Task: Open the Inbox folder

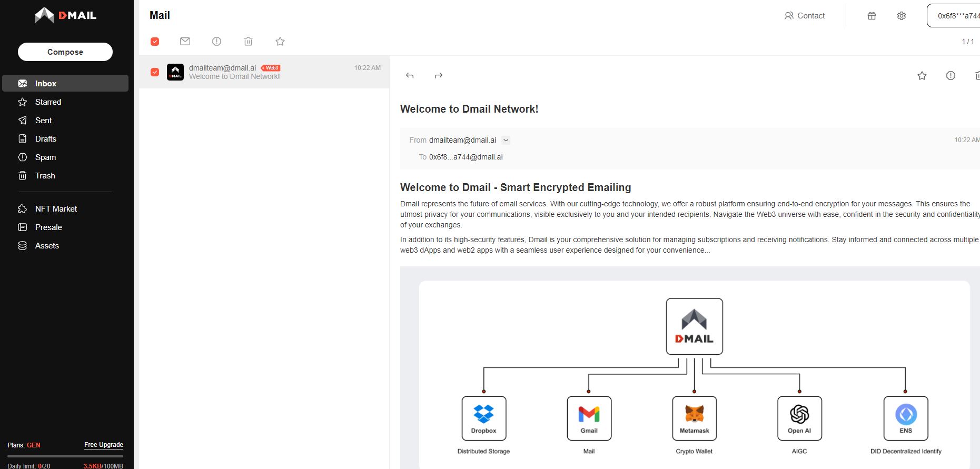Action: [65, 83]
